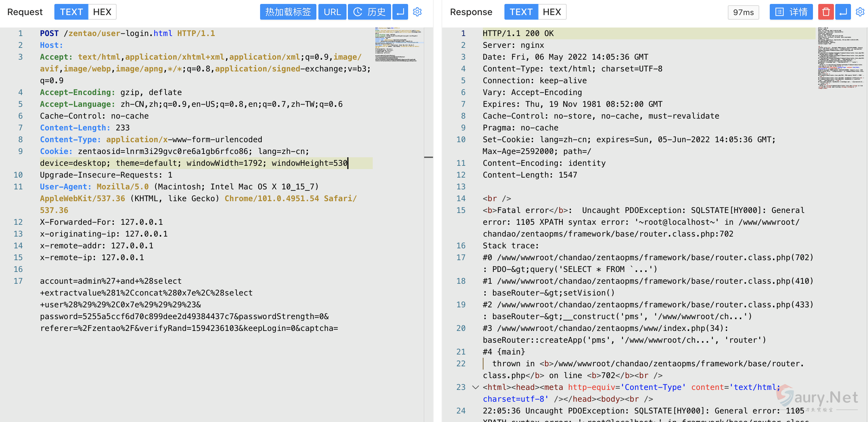Switch the request view to TEXT

(x=71, y=12)
